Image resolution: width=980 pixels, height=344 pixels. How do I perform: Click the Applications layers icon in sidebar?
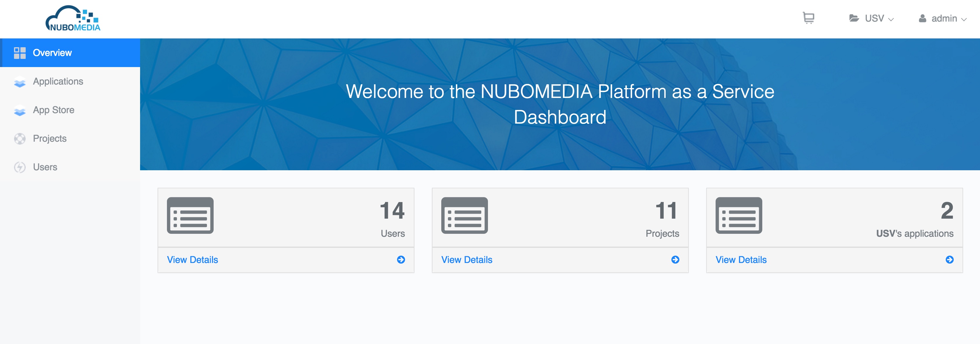(20, 82)
